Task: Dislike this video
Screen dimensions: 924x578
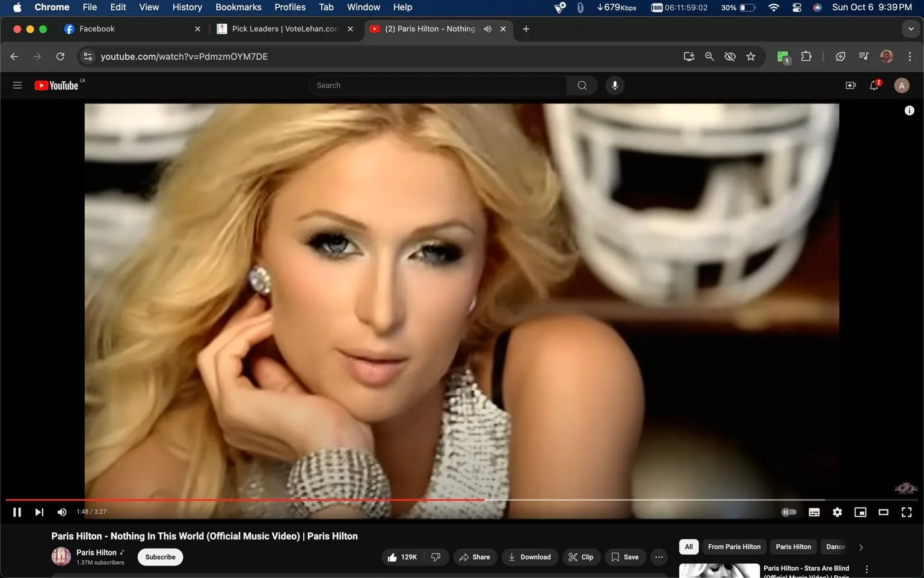Action: coord(436,557)
